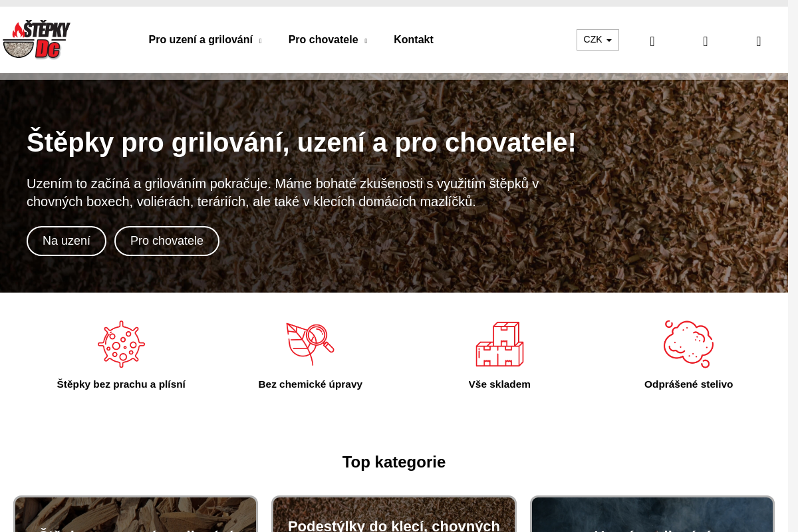Click the leaf with magnifier icon
Viewport: 798px width, 532px height.
coord(310,344)
